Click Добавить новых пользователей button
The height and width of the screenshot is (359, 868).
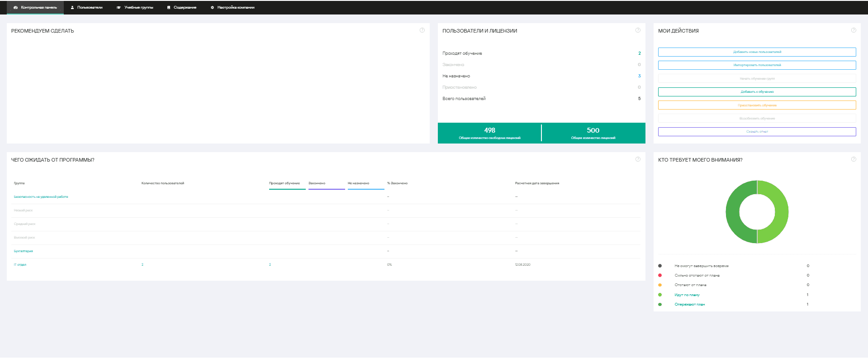[757, 52]
